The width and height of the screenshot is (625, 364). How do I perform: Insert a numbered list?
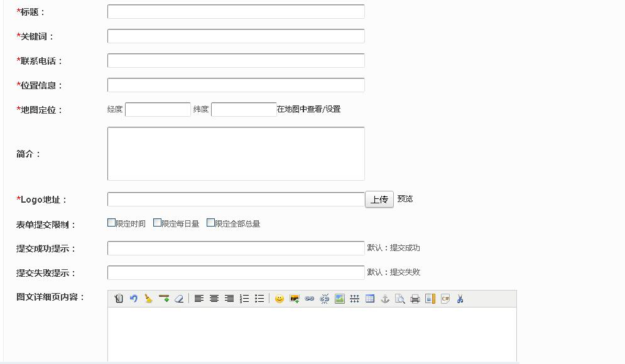[244, 299]
